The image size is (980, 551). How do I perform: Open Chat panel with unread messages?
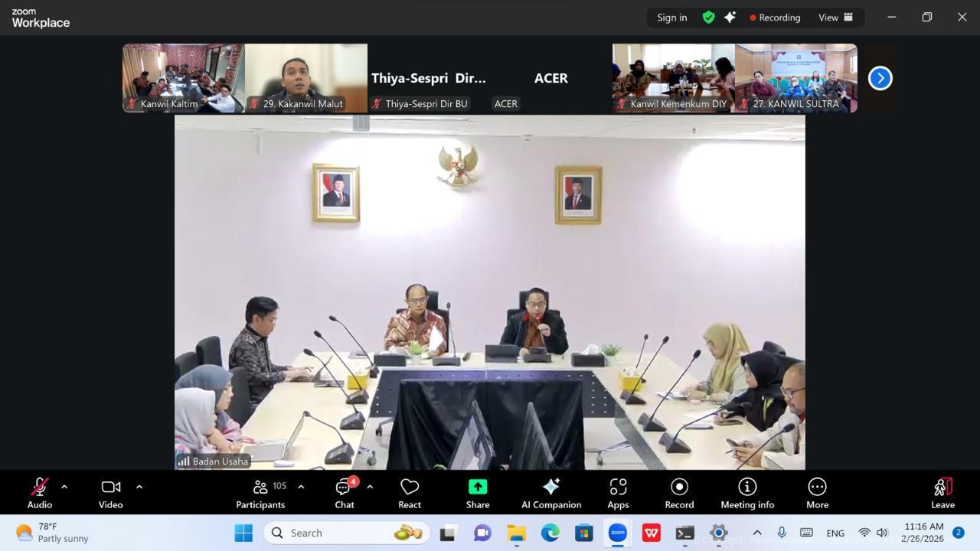coord(345,493)
